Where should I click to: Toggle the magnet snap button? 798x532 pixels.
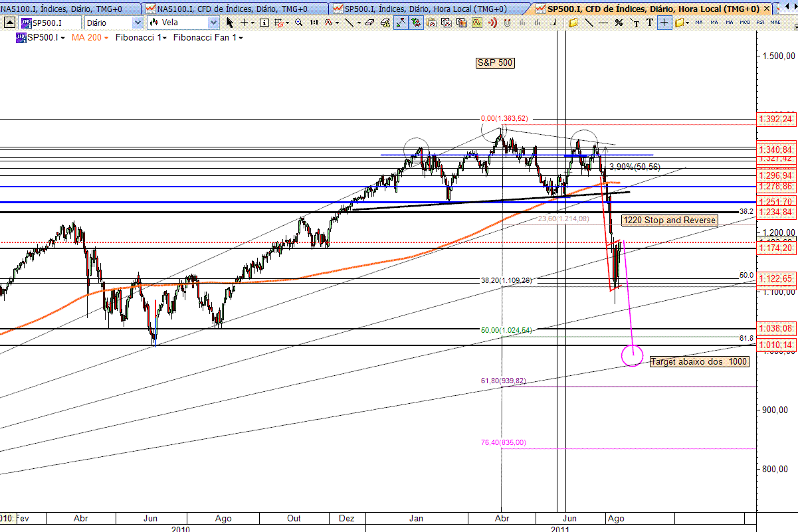[507, 22]
